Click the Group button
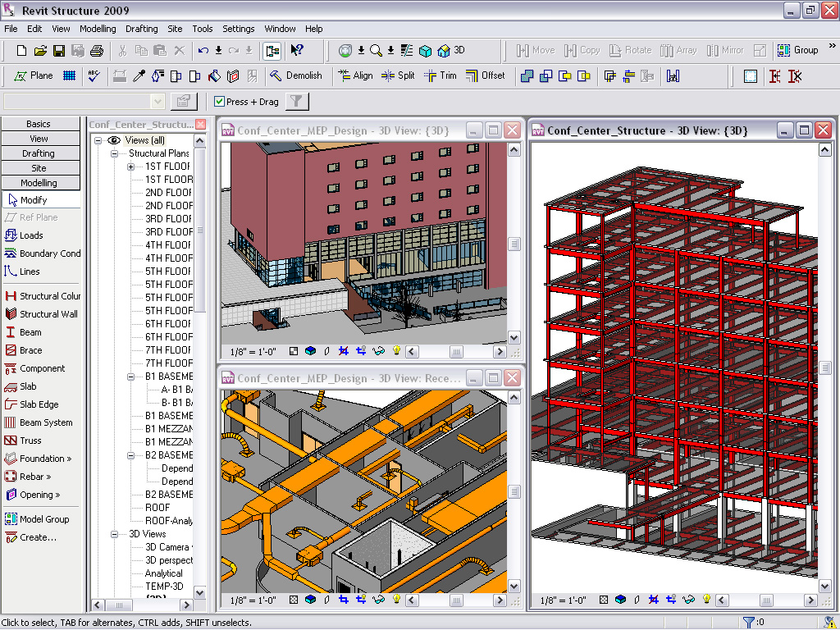840x630 pixels. [x=797, y=50]
